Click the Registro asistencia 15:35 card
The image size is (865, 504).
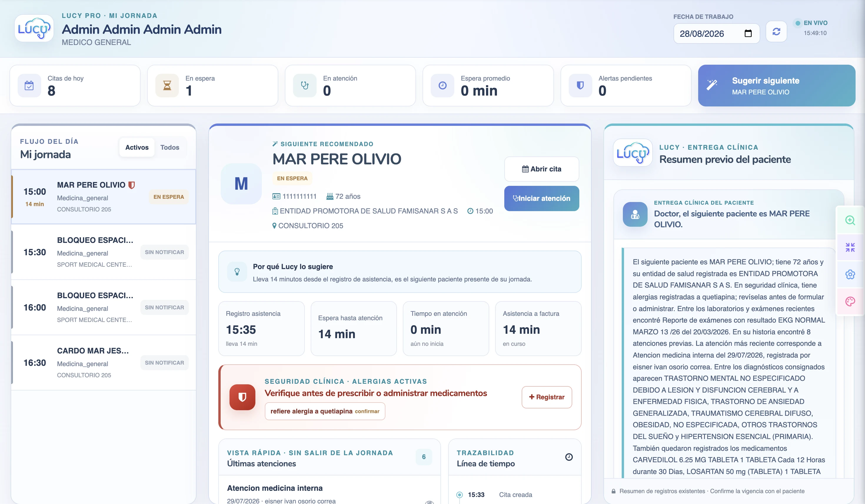(x=261, y=328)
